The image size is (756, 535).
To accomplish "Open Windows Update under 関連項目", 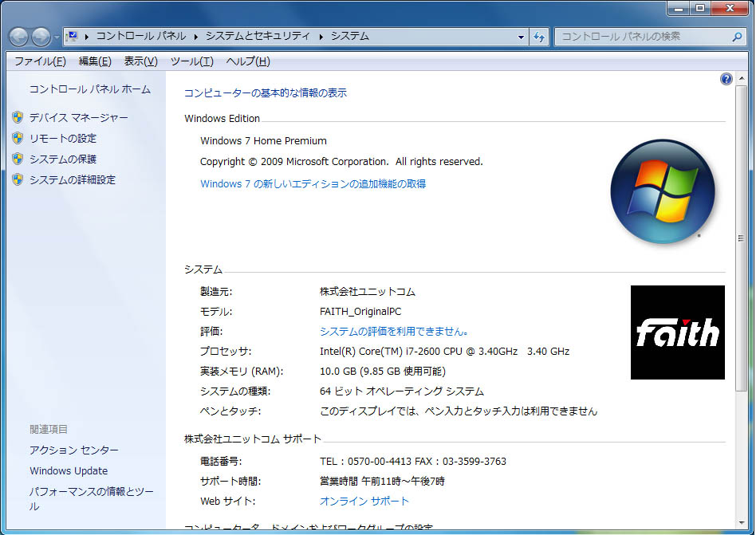I will [69, 470].
